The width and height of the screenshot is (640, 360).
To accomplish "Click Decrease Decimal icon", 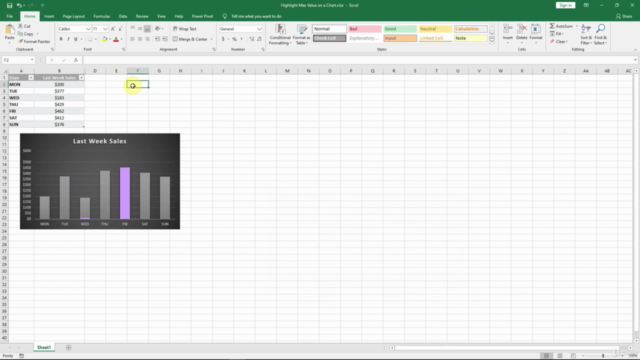I will coord(259,39).
